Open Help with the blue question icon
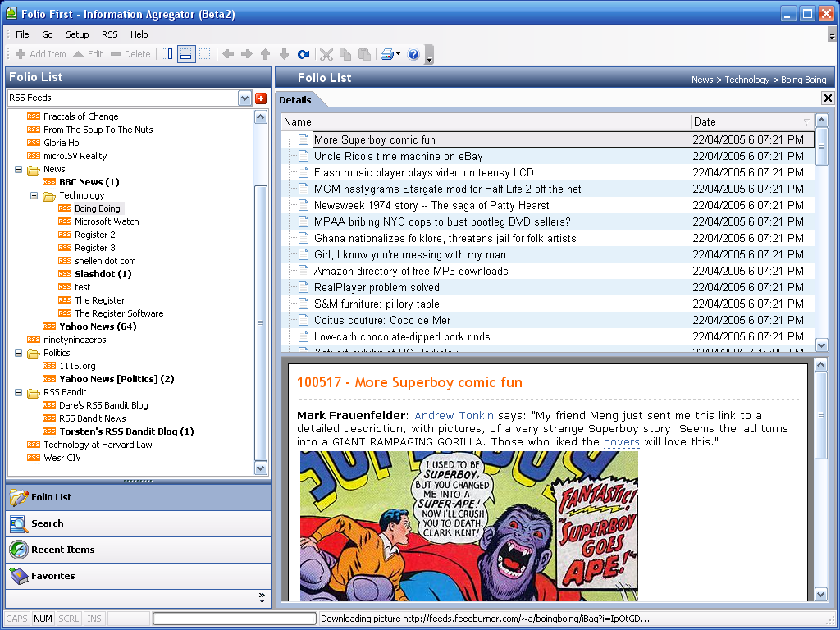 coord(413,54)
